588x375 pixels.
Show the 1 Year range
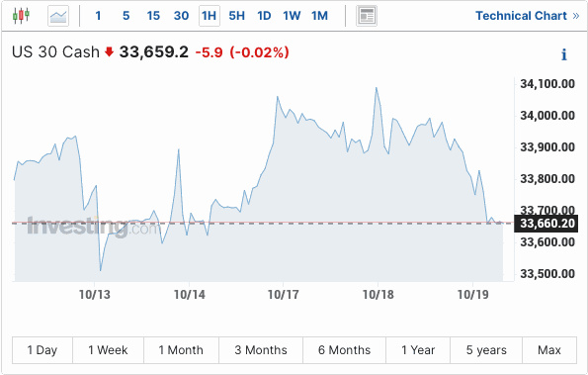(x=418, y=350)
